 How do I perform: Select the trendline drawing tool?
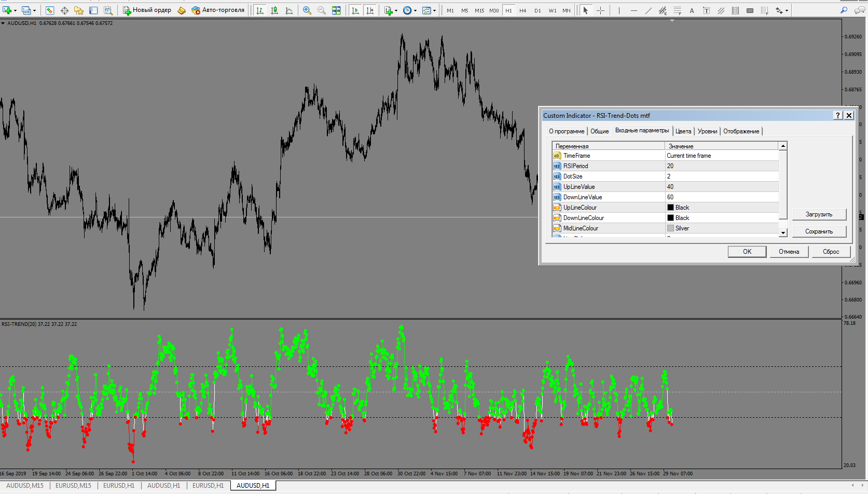click(648, 10)
